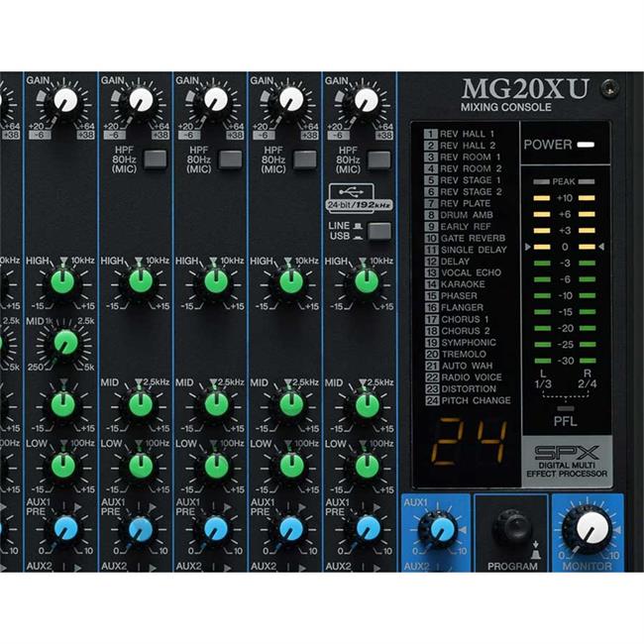Select program 1 REV HALL 1
644x644 pixels.
point(459,134)
